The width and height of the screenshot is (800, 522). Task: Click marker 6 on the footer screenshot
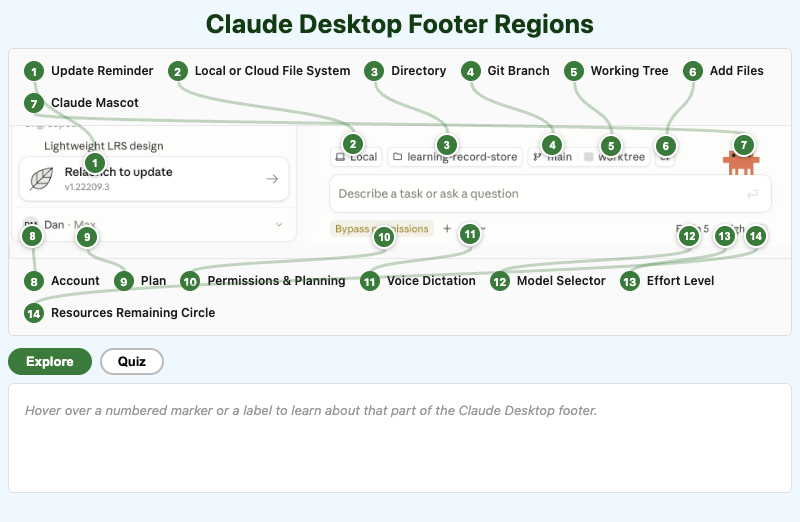click(x=665, y=146)
